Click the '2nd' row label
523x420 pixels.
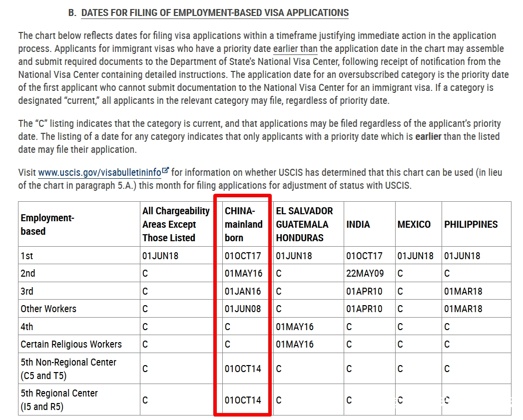point(27,273)
